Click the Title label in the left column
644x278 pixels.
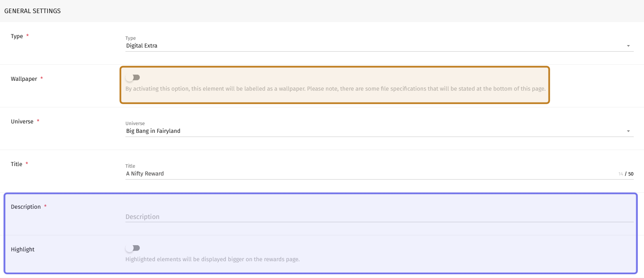16,164
